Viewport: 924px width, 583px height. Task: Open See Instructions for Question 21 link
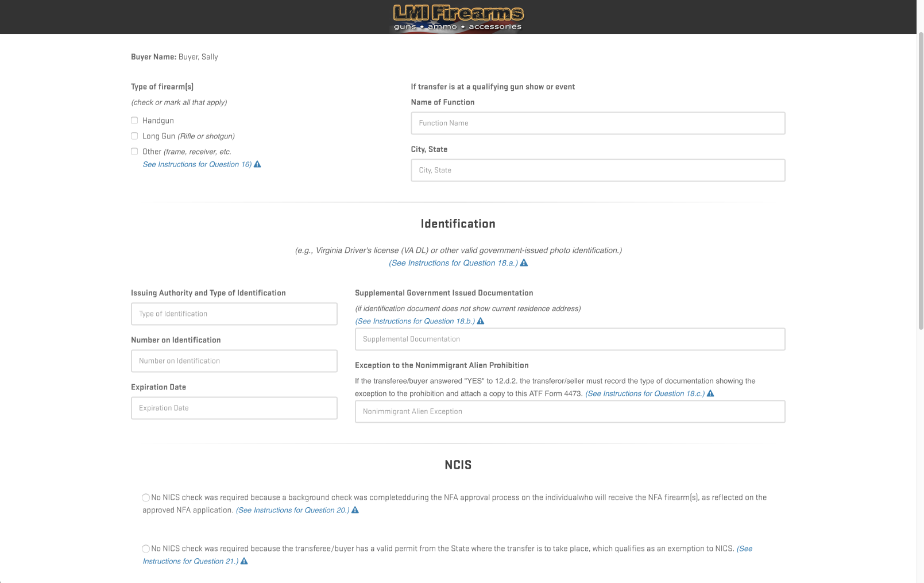(x=190, y=561)
